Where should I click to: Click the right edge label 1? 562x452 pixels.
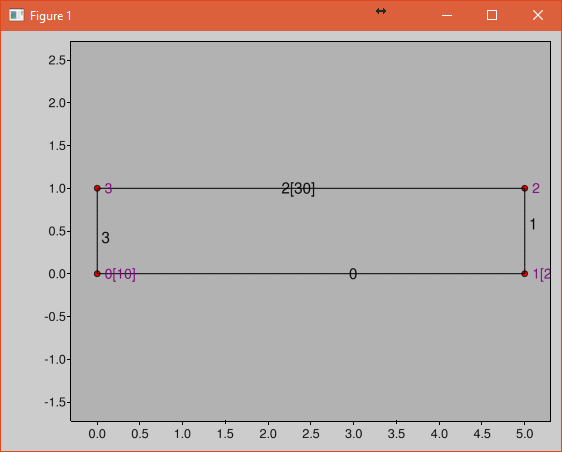pos(533,224)
